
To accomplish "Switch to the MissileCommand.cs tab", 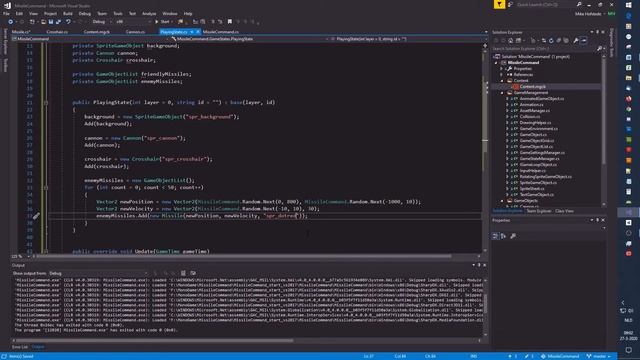I will coord(220,32).
